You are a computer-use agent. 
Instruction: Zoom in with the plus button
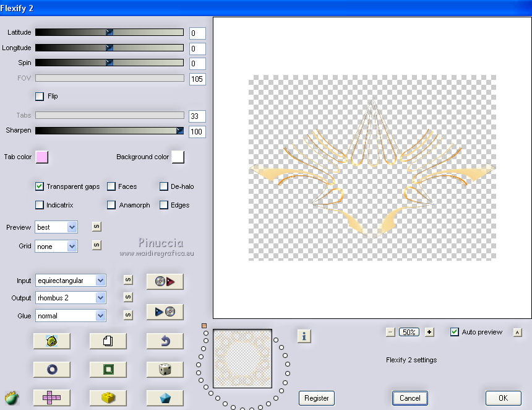(429, 332)
